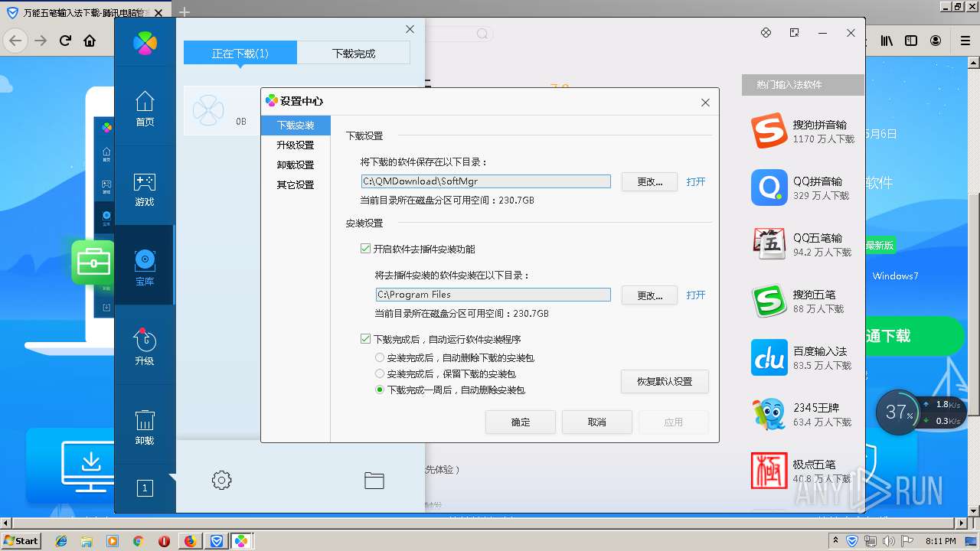The image size is (980, 551).
Task: Switch to the 正在下载(1) tab
Action: tap(240, 54)
